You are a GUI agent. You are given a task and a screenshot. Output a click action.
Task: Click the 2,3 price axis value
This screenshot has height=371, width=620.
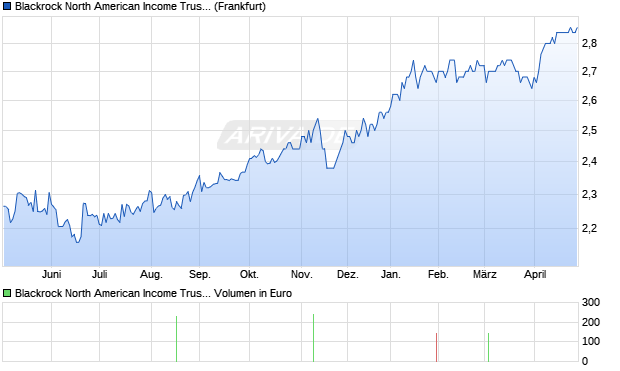click(590, 195)
